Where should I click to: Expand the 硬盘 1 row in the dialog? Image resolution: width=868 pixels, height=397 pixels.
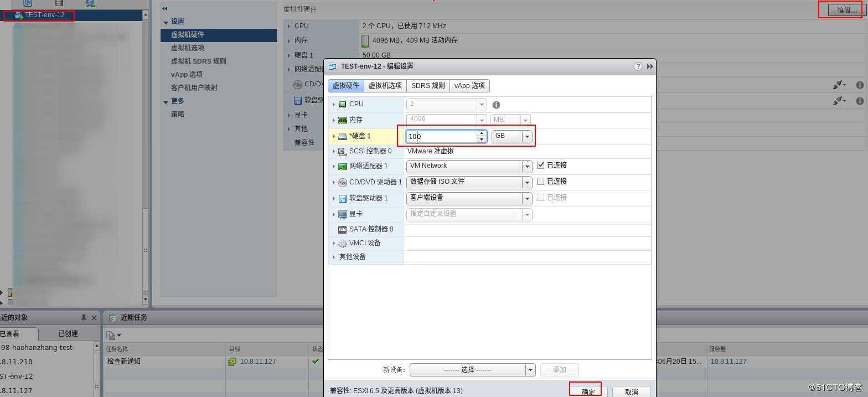click(333, 136)
